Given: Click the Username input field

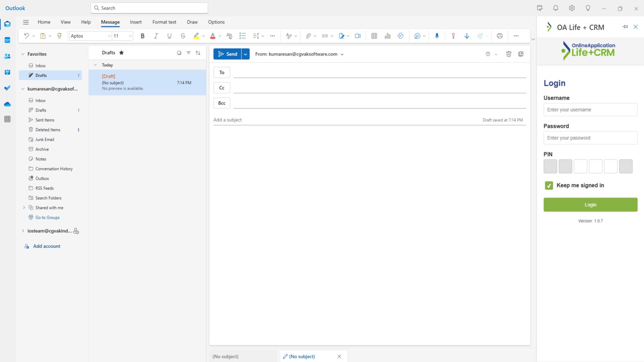Looking at the screenshot, I should click(590, 110).
